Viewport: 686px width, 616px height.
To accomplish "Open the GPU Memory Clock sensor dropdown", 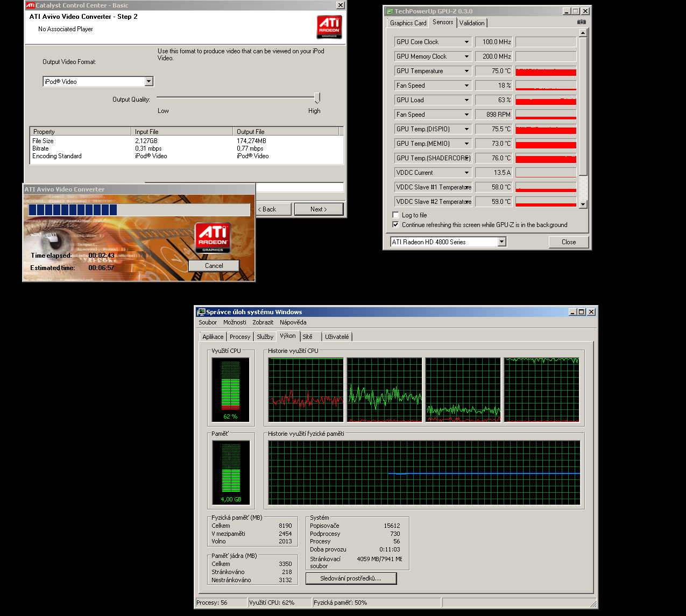I will [466, 56].
